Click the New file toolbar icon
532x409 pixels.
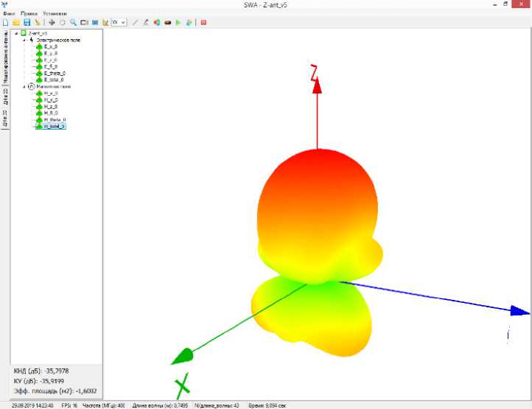(x=6, y=22)
